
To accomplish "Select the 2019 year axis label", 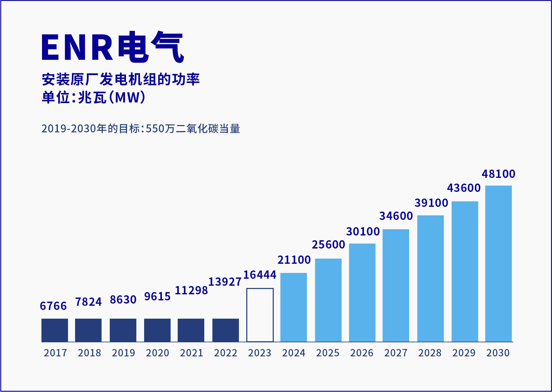I will (123, 353).
